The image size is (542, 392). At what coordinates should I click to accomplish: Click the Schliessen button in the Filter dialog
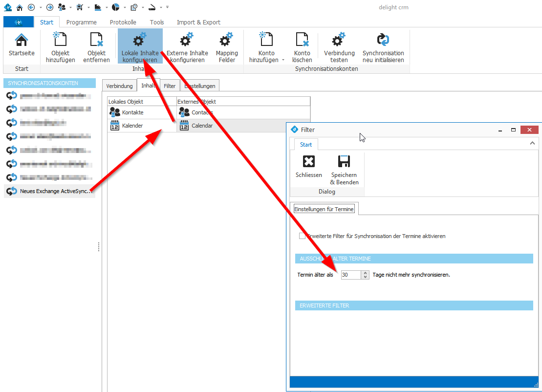(308, 166)
